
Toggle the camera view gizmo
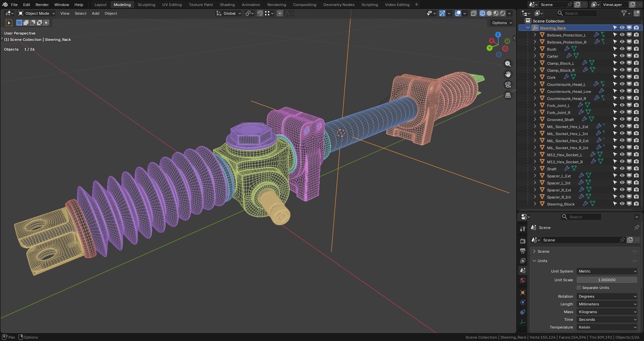[x=508, y=85]
